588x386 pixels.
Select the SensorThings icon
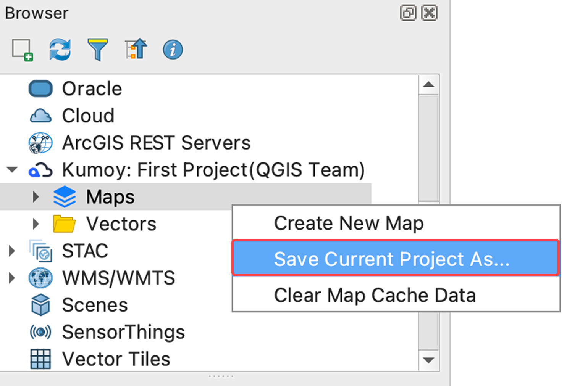(40, 331)
